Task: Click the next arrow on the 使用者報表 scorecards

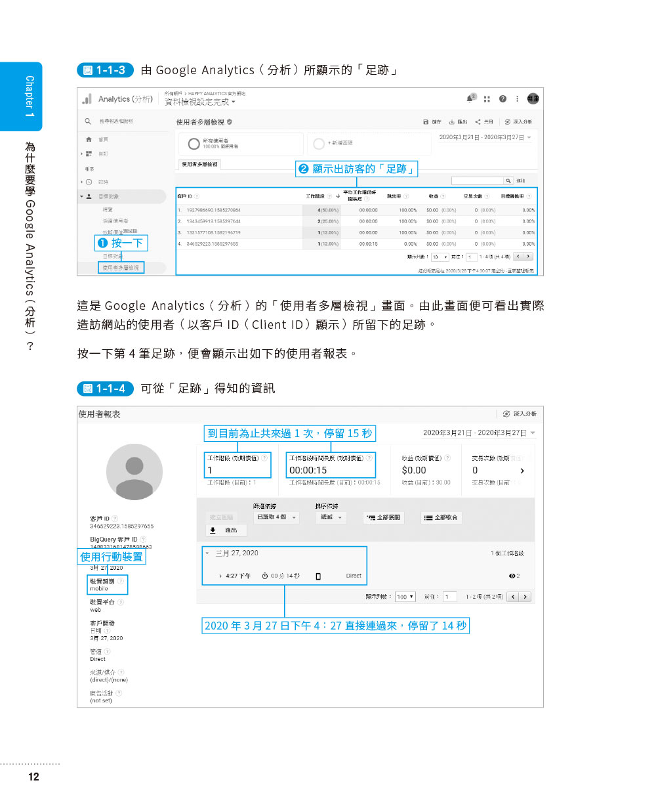Action: pos(522,471)
